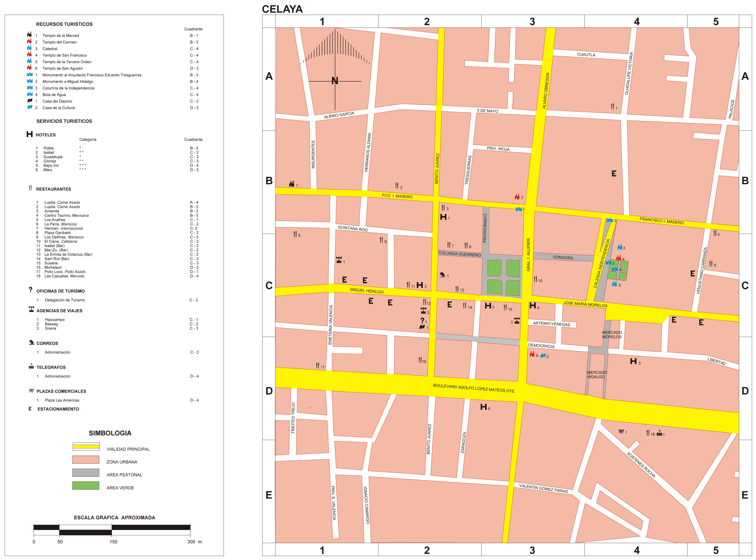Click the green Area Verde legend swatch
756x560 pixels.
(86, 485)
